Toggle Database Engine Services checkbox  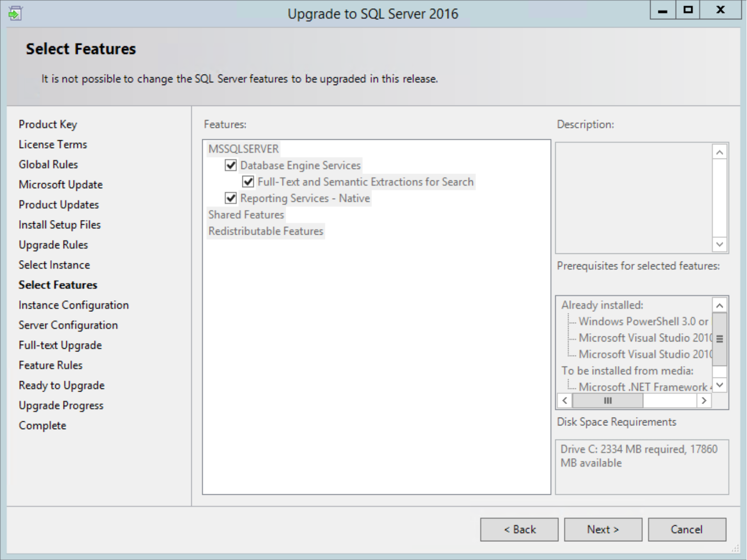230,165
